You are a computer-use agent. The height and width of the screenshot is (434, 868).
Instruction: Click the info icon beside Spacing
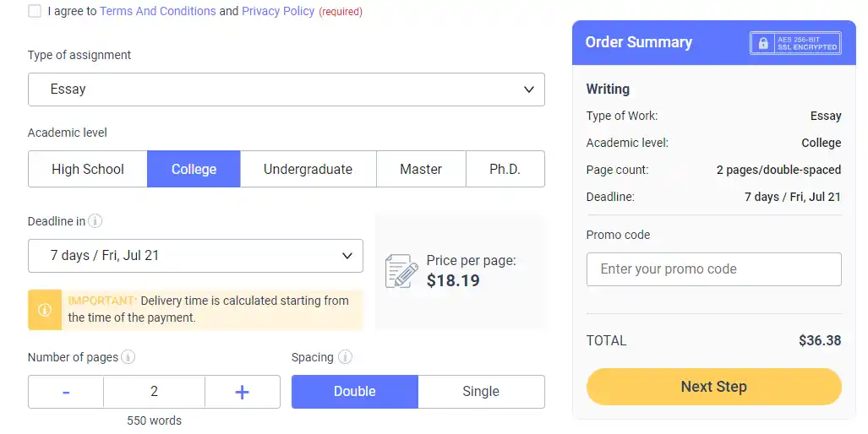(345, 357)
